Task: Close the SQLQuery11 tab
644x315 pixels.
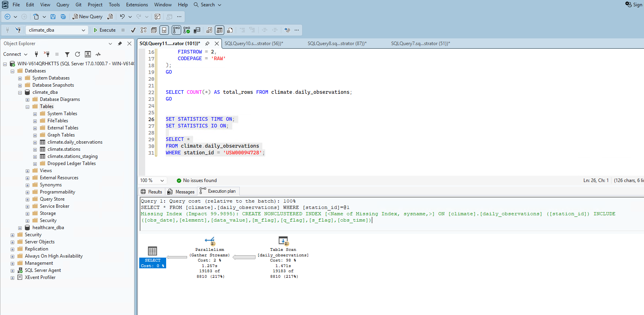Action: pos(217,44)
